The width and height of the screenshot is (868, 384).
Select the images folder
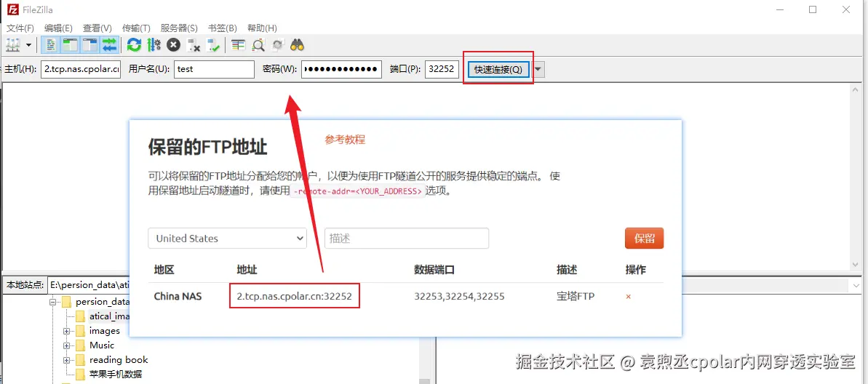coord(105,331)
